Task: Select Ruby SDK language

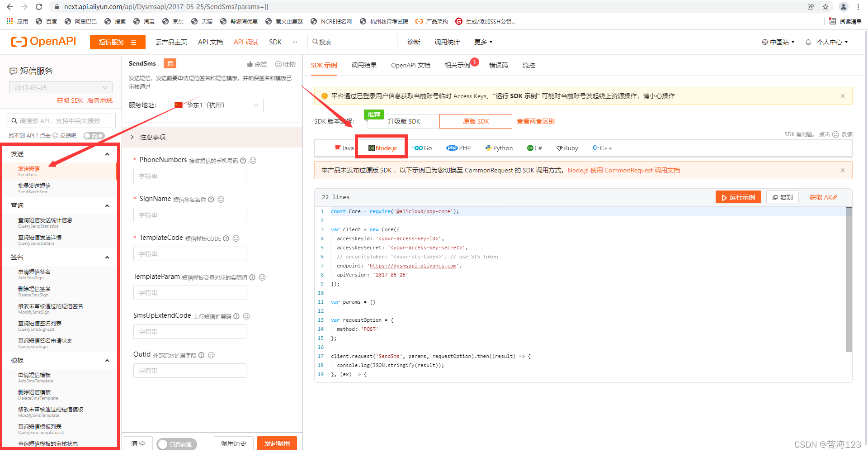Action: coord(567,148)
